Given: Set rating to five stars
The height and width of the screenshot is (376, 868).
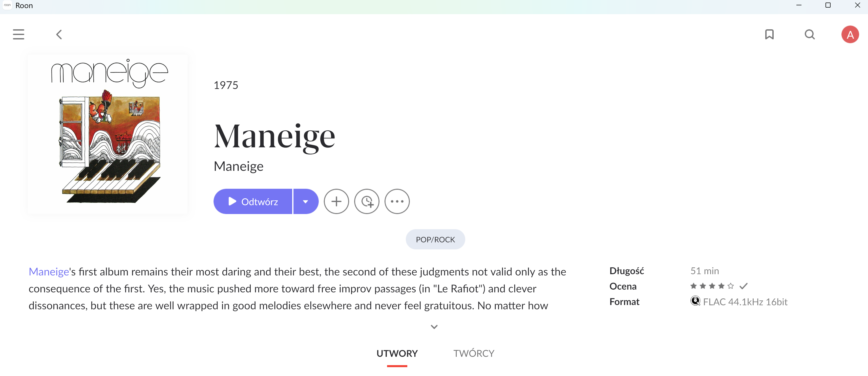Looking at the screenshot, I should coord(731,286).
